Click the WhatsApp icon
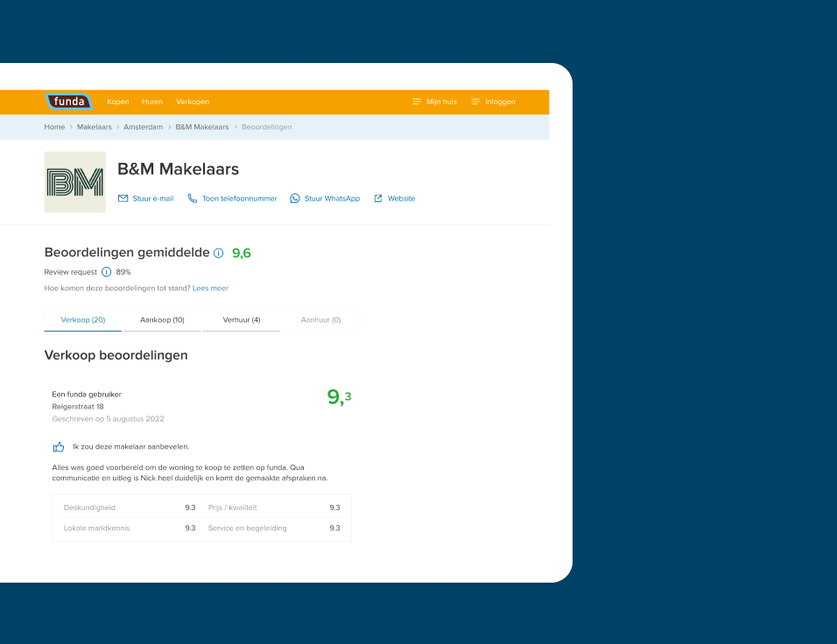837x644 pixels. (295, 199)
